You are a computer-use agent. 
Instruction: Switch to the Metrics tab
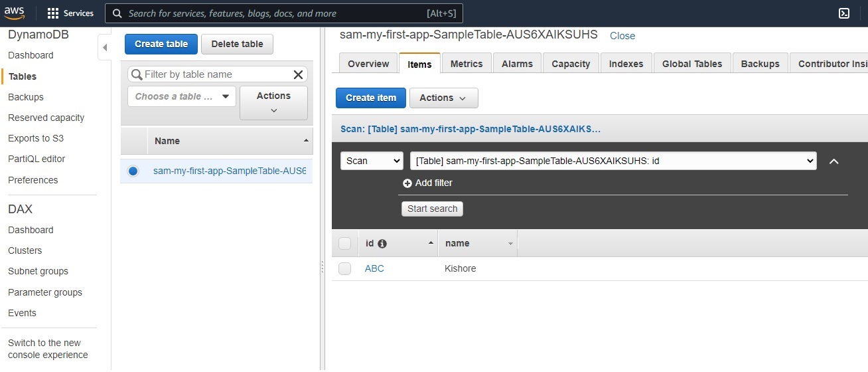(466, 64)
